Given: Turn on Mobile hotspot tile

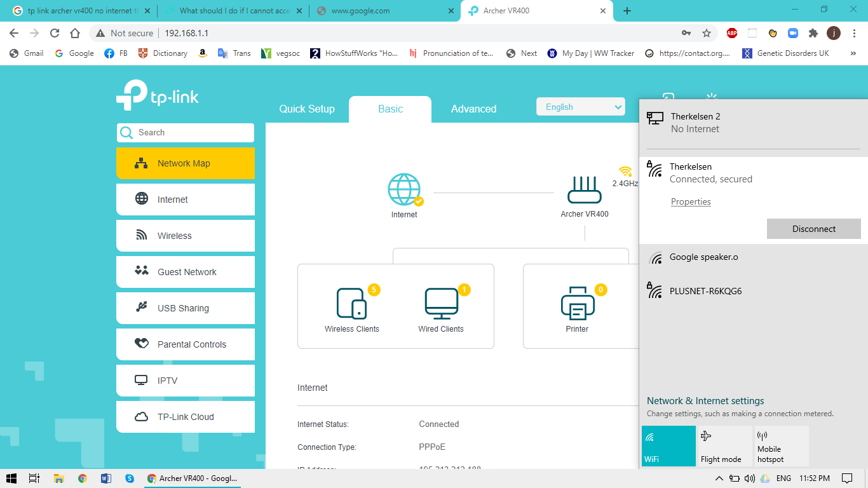Looking at the screenshot, I should click(x=781, y=446).
